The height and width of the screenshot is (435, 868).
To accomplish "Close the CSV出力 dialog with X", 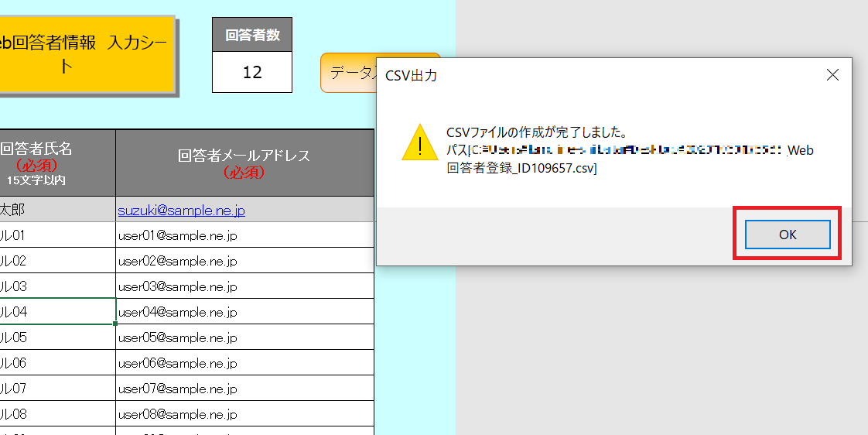I will [x=832, y=75].
